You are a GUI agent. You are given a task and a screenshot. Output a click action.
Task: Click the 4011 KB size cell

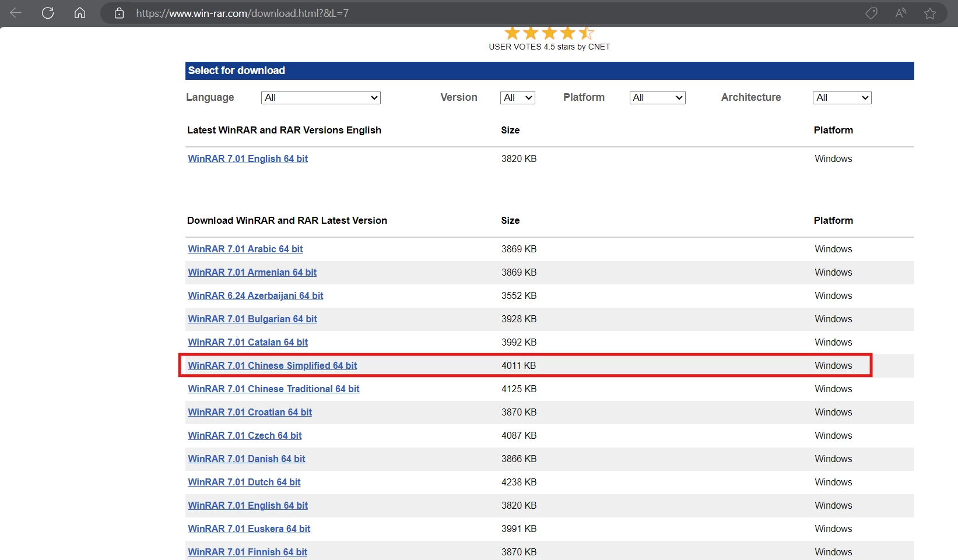pyautogui.click(x=519, y=365)
